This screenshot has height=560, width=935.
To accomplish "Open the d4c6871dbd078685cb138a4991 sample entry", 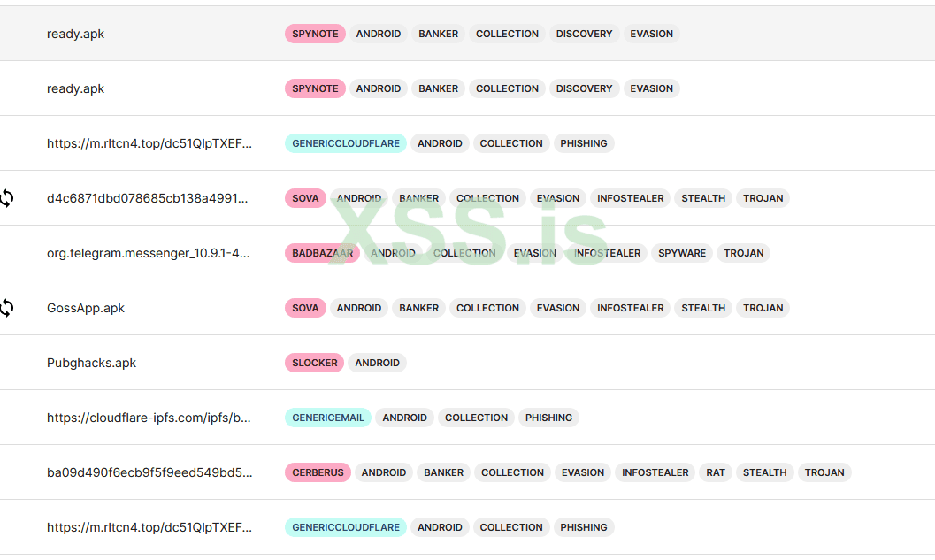I will click(x=147, y=198).
